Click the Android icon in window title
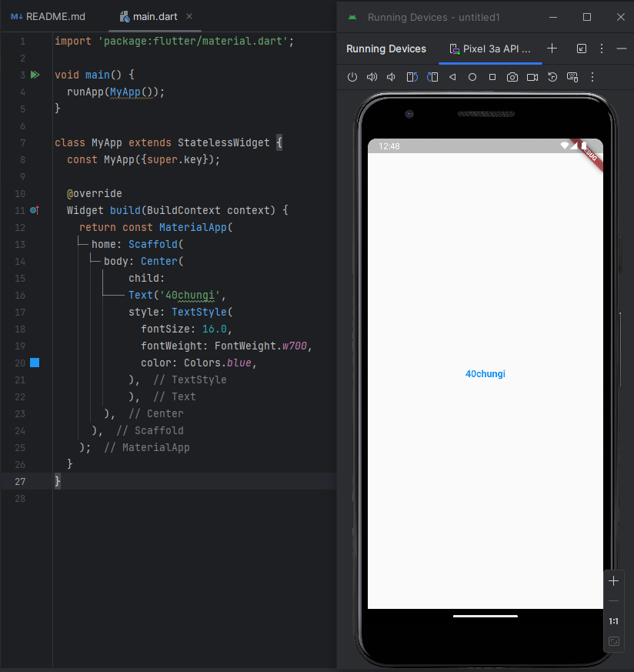634x672 pixels. coord(352,17)
